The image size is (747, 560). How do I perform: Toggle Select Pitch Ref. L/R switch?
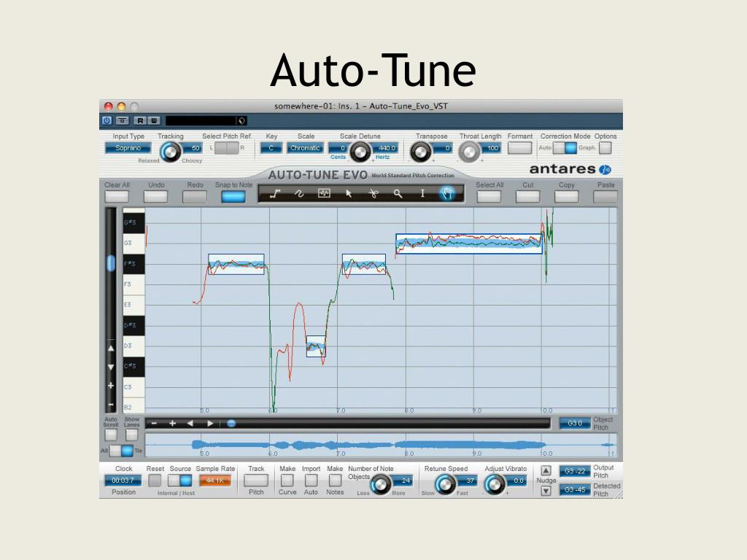227,148
